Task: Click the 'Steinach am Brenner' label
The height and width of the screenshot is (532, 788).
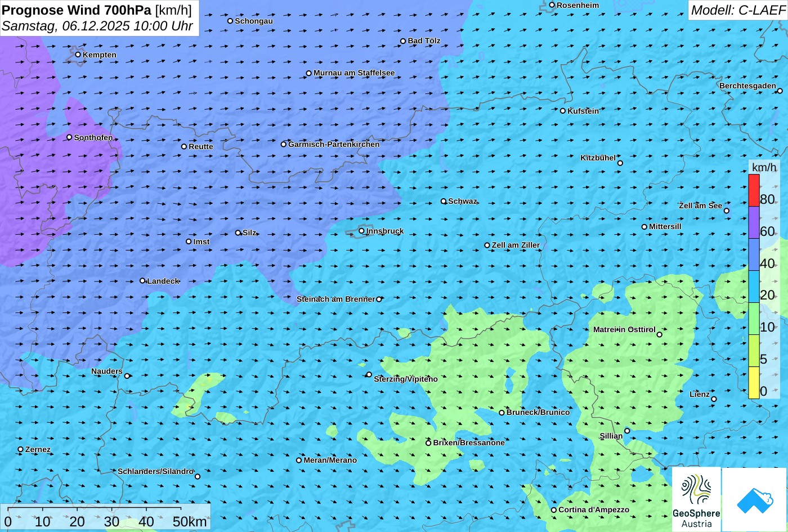Action: [335, 299]
